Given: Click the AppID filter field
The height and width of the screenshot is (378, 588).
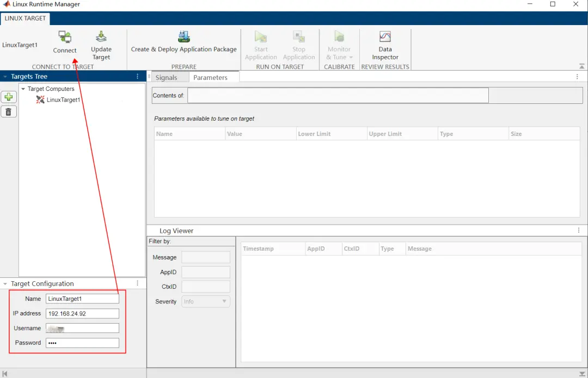Looking at the screenshot, I should coord(205,272).
